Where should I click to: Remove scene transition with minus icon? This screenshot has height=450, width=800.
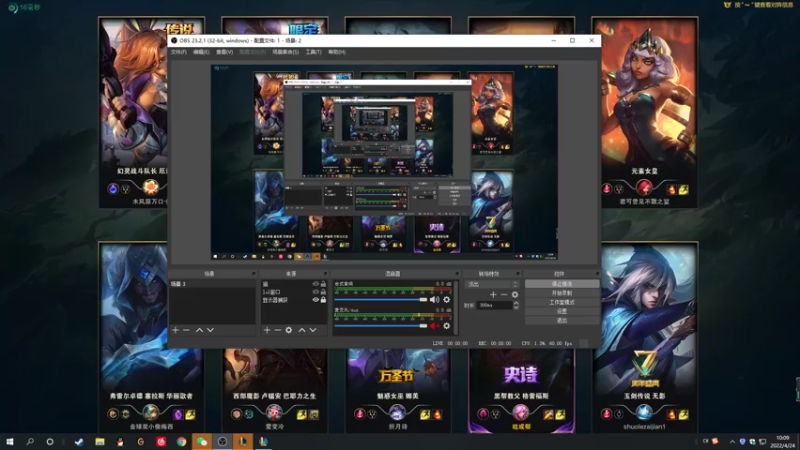504,294
